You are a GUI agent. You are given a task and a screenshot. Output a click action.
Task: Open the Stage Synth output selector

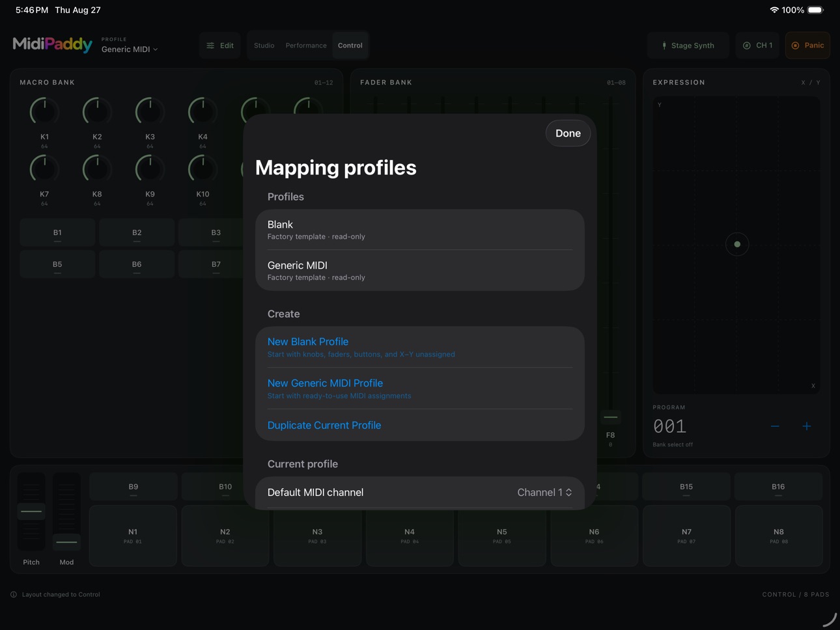(688, 46)
